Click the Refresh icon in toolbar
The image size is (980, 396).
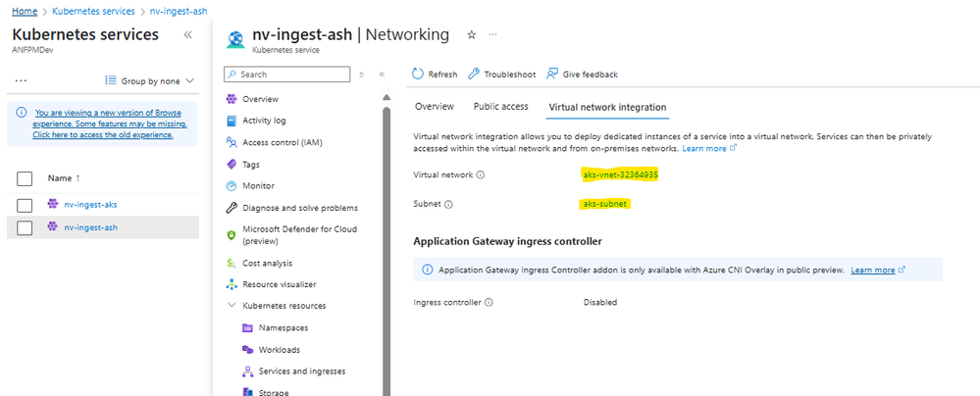(418, 74)
